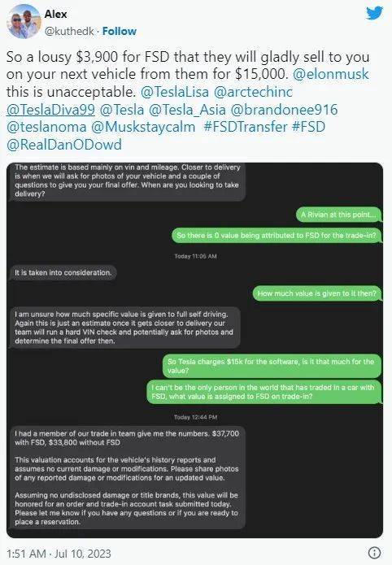Open the @kuthedk handle
This screenshot has width=392, height=565.
click(x=69, y=32)
